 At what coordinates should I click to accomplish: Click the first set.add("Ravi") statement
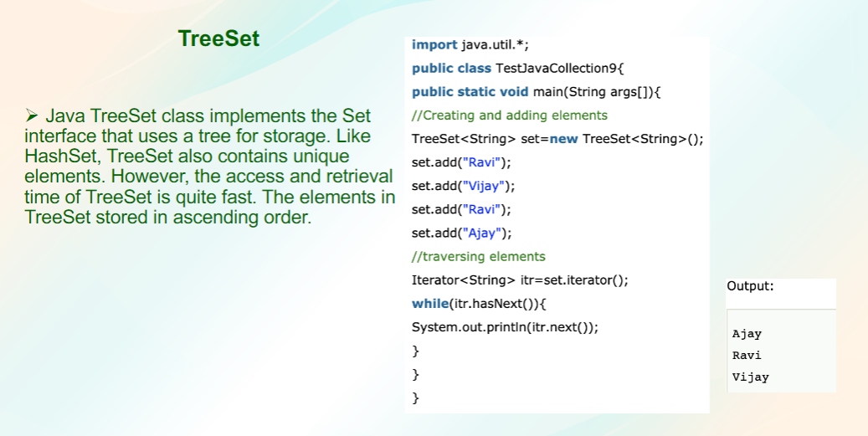pos(462,162)
